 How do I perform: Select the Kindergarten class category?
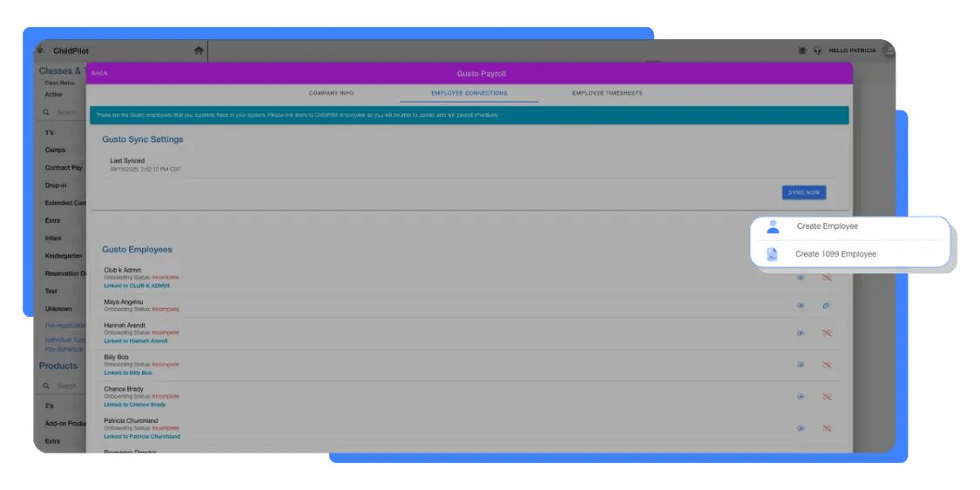[x=64, y=256]
